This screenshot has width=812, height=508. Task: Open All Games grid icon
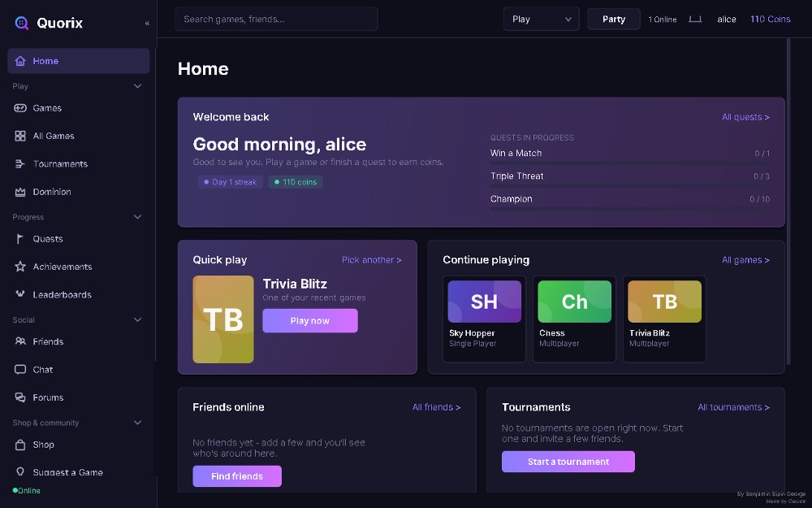tap(20, 136)
